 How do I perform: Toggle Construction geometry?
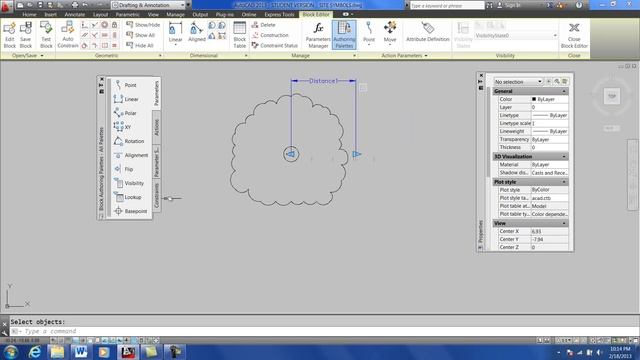tap(270, 35)
